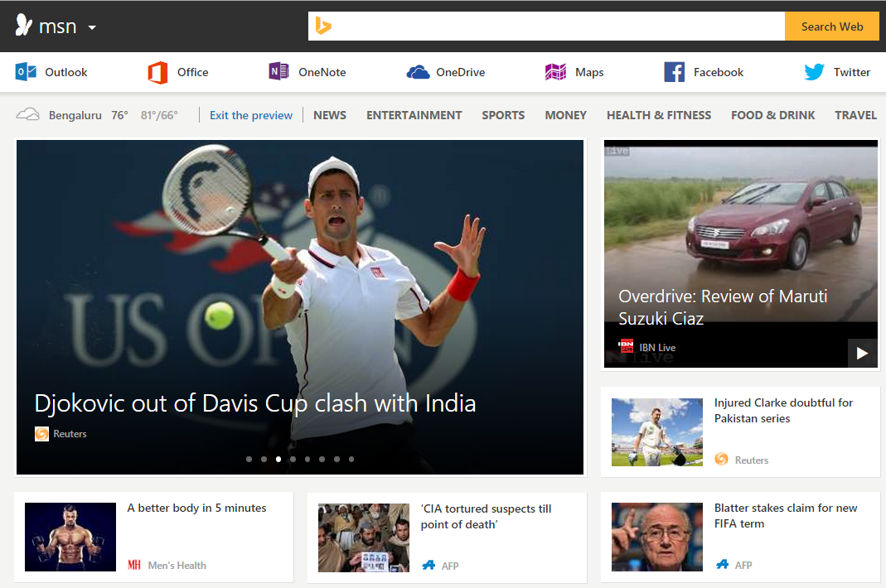Image resolution: width=886 pixels, height=588 pixels.
Task: Open the msn logo dropdown menu
Action: 91,27
